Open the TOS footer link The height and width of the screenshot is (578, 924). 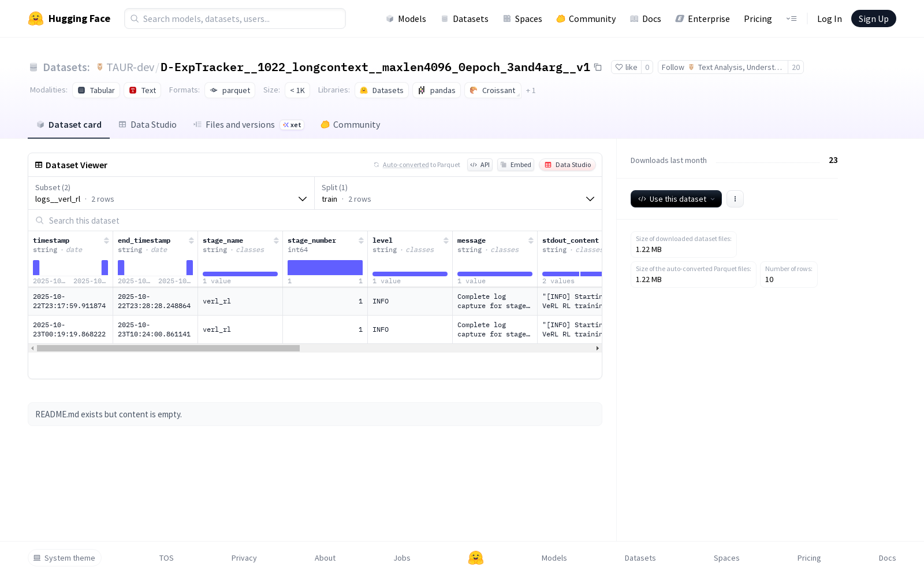pyautogui.click(x=166, y=558)
